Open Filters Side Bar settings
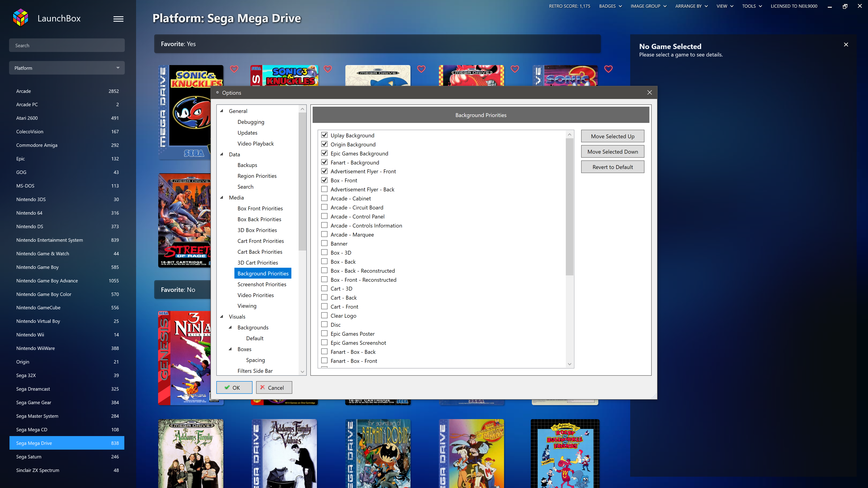868x488 pixels. click(x=255, y=371)
